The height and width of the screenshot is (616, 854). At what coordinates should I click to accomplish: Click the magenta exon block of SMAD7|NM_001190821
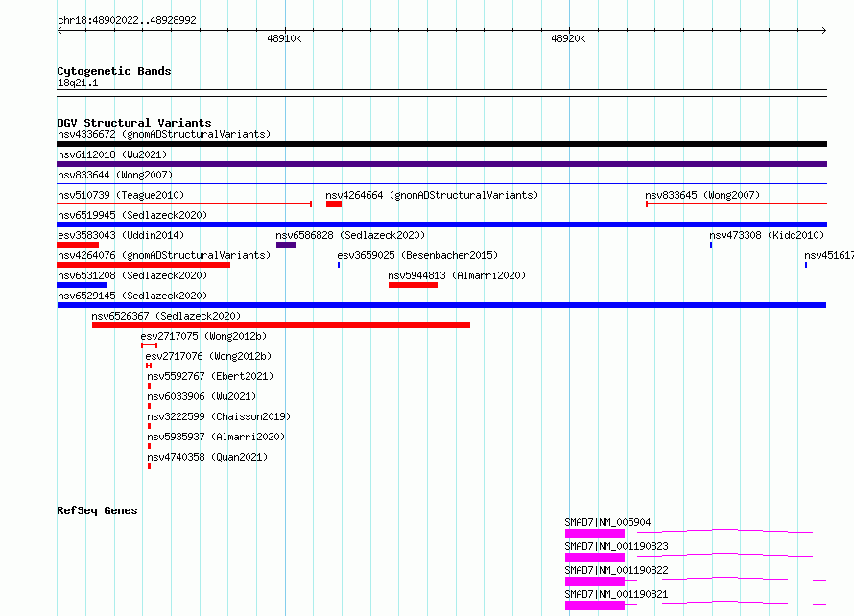pos(595,605)
